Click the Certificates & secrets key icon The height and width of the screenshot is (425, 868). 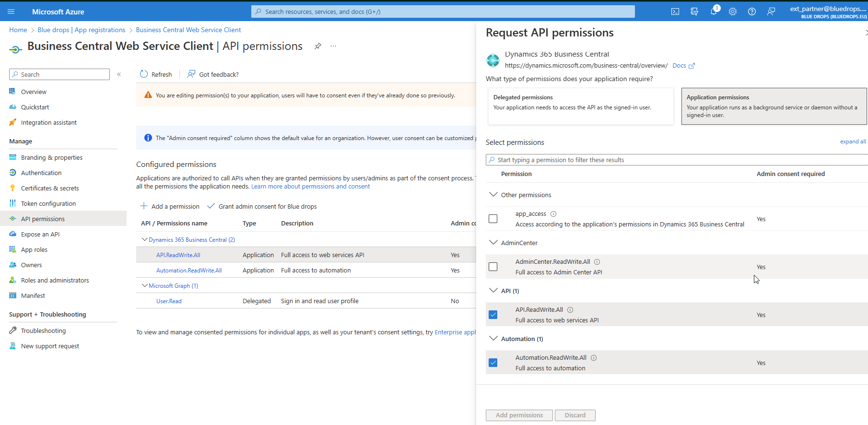click(12, 188)
